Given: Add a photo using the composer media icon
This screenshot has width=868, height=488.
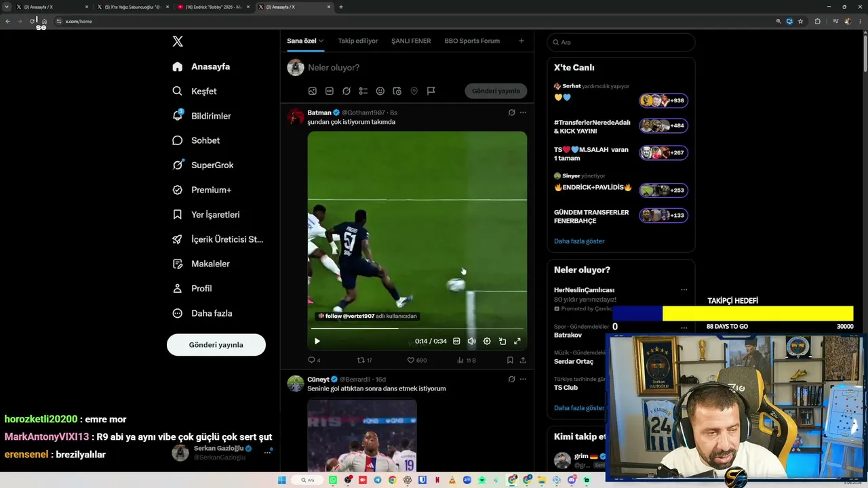Looking at the screenshot, I should [x=312, y=91].
